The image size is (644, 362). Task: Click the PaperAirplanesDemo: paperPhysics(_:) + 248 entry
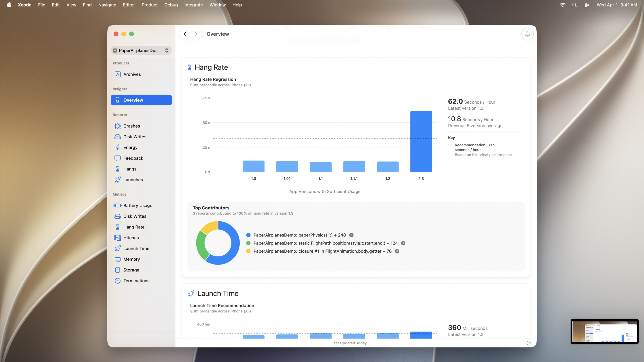pos(299,235)
